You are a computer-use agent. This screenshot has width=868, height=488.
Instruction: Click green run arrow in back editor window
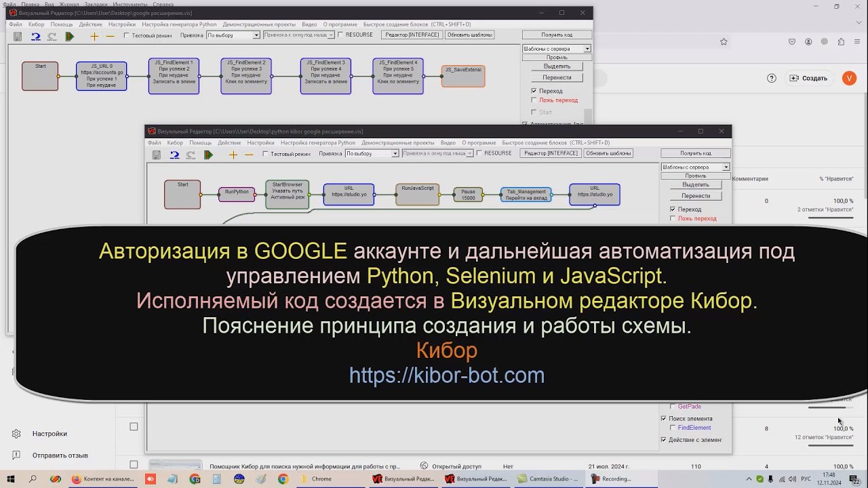69,37
